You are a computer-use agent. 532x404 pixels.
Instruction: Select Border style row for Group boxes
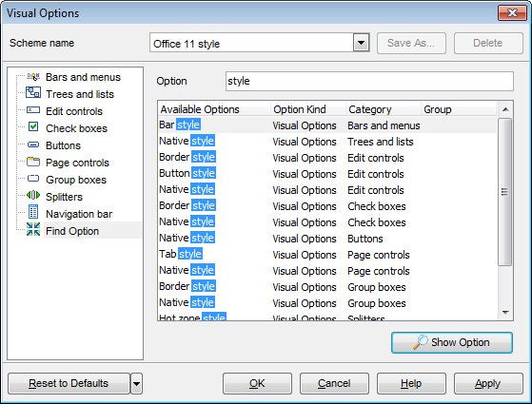[x=327, y=287]
